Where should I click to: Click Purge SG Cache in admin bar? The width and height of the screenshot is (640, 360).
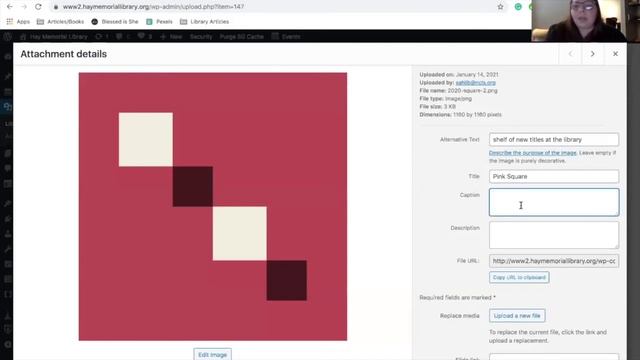(242, 37)
